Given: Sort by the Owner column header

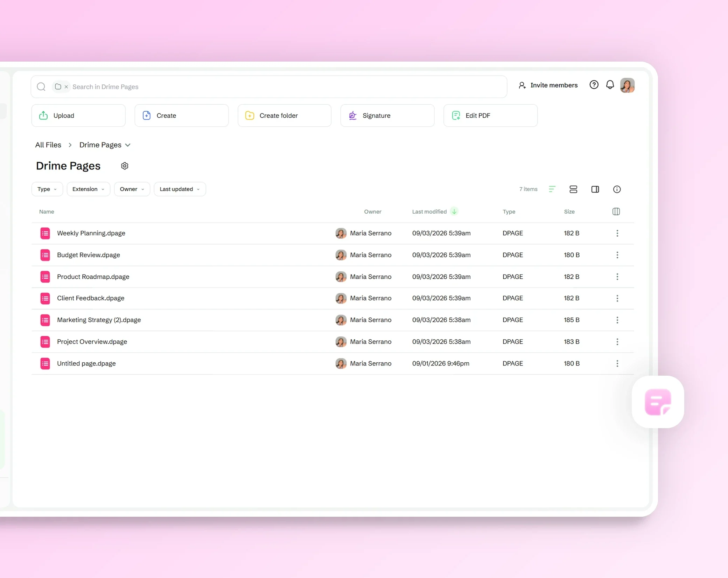Looking at the screenshot, I should [x=372, y=212].
